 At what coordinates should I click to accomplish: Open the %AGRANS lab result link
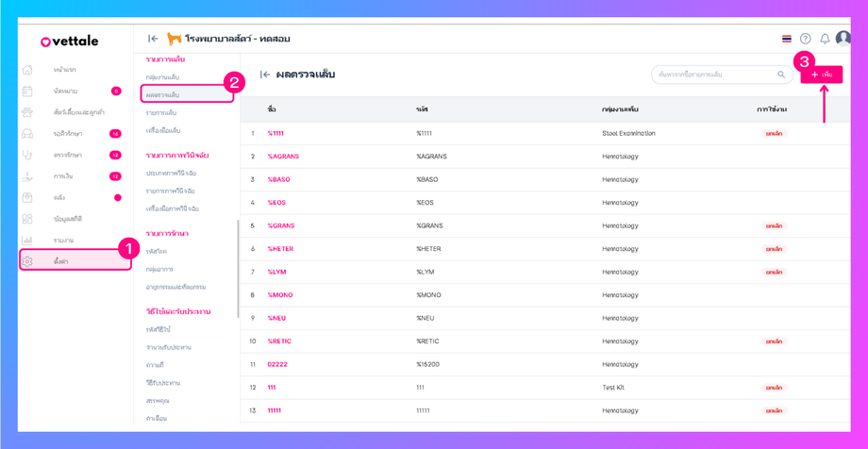click(x=281, y=157)
